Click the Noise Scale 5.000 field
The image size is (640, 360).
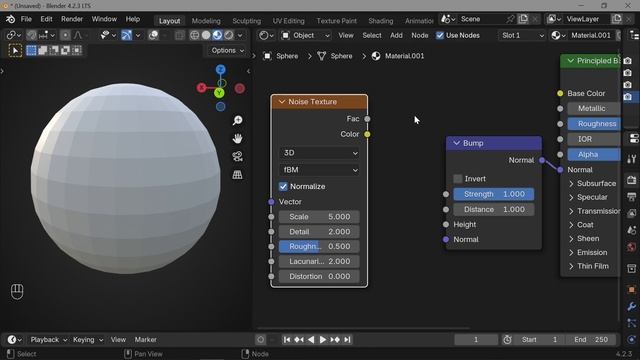[x=319, y=217]
